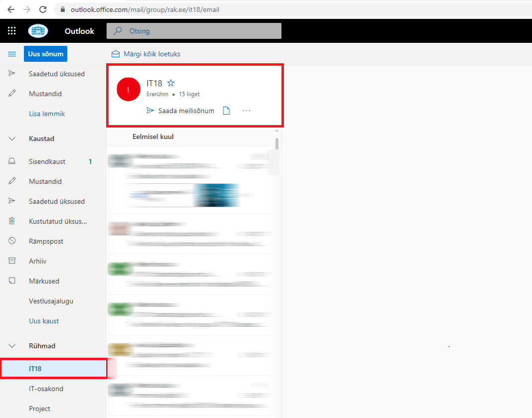
Task: Click the Uus kaust link
Action: pyautogui.click(x=44, y=321)
